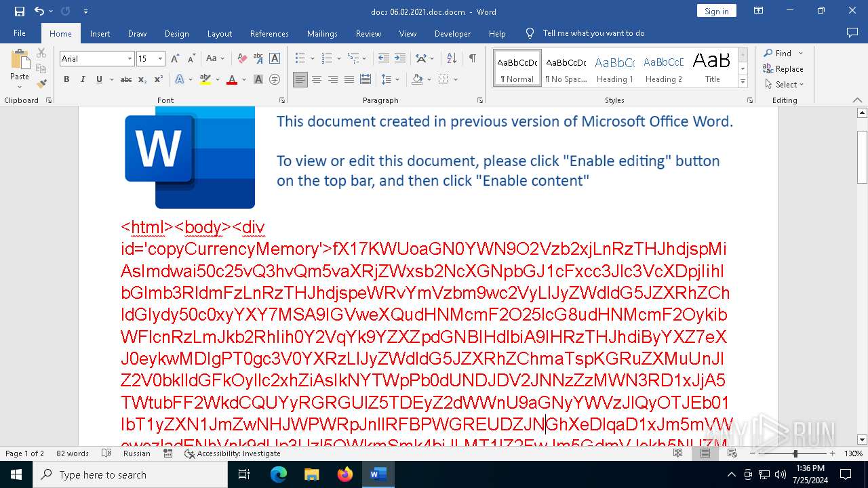This screenshot has width=868, height=488.
Task: Click the Format Painter brush icon
Action: tap(41, 84)
